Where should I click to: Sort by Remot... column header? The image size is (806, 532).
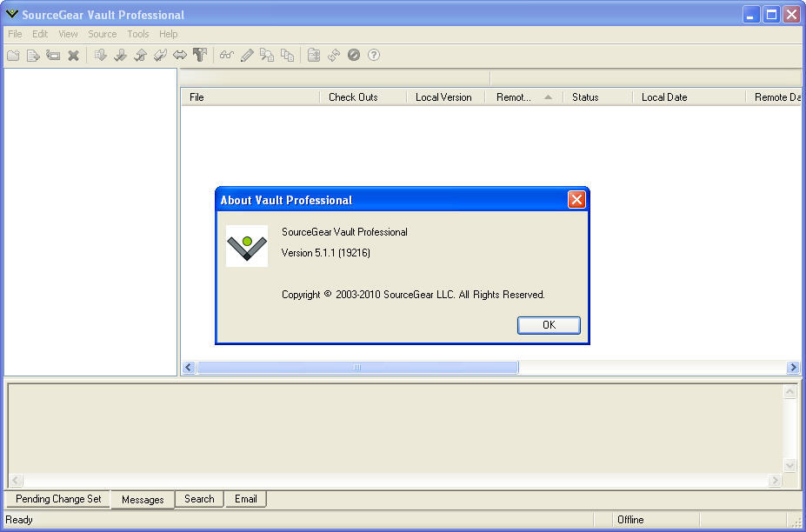tap(524, 97)
